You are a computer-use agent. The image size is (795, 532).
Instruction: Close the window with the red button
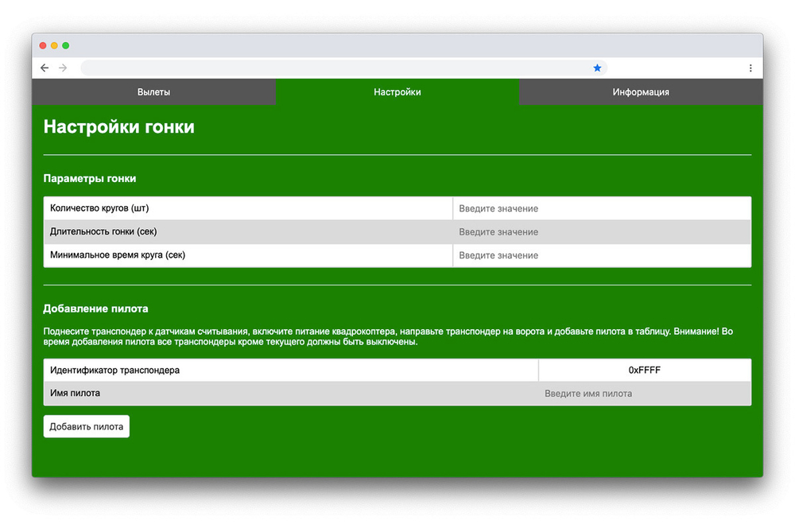point(43,45)
